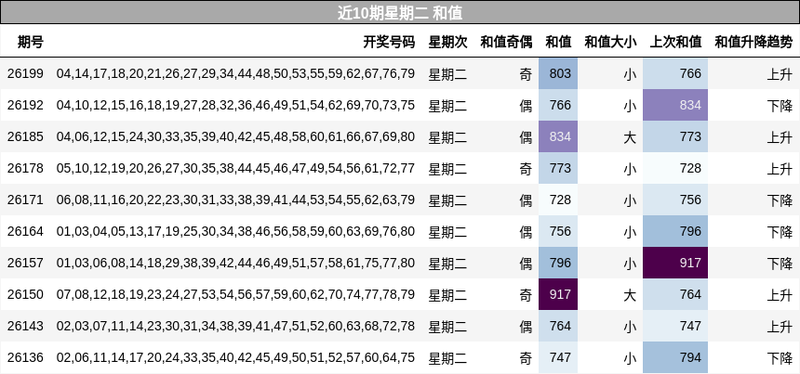The height and width of the screenshot is (374, 800).
Task: Click issue number 26136
Action: point(26,358)
